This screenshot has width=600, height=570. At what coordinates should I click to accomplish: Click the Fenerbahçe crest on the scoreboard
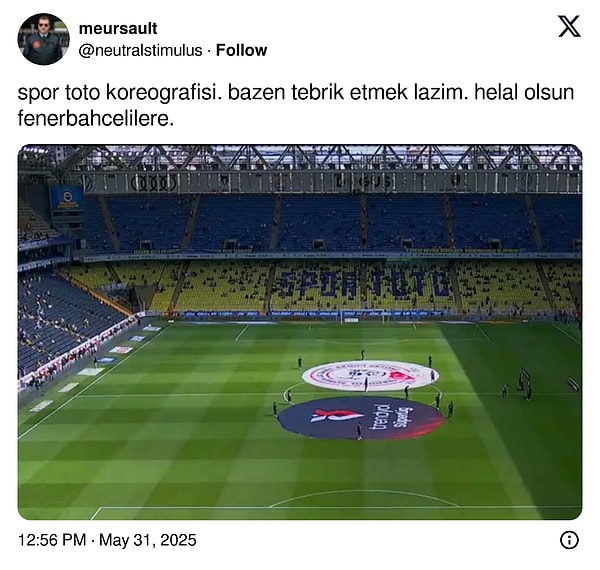(68, 197)
